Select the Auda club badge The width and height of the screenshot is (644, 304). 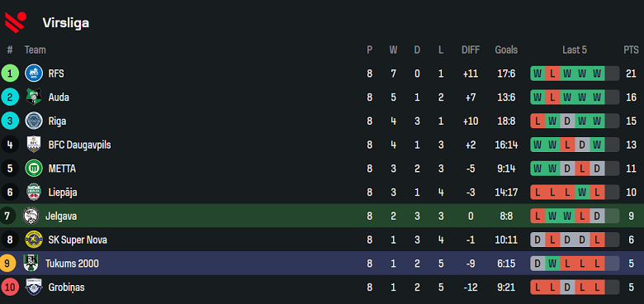click(34, 97)
